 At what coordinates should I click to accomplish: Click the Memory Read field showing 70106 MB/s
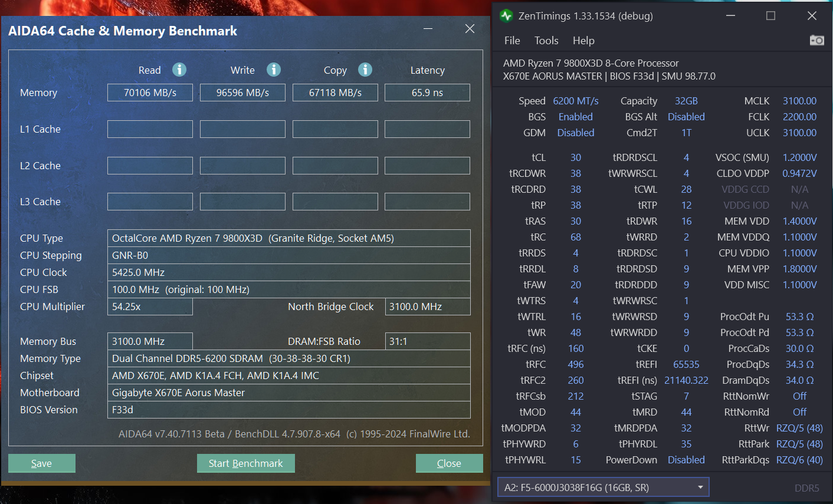(x=150, y=93)
